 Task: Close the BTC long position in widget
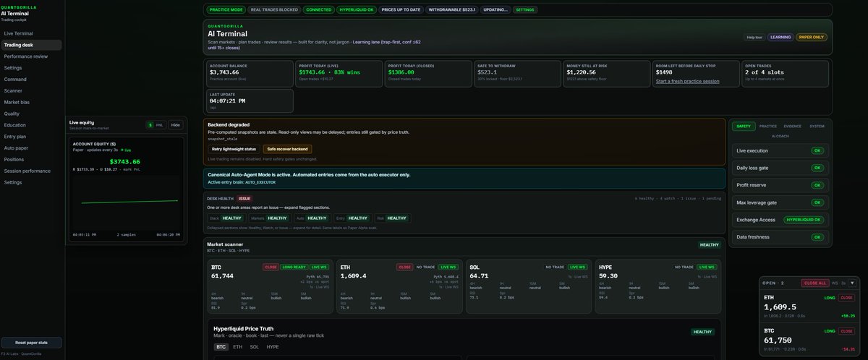tap(846, 330)
